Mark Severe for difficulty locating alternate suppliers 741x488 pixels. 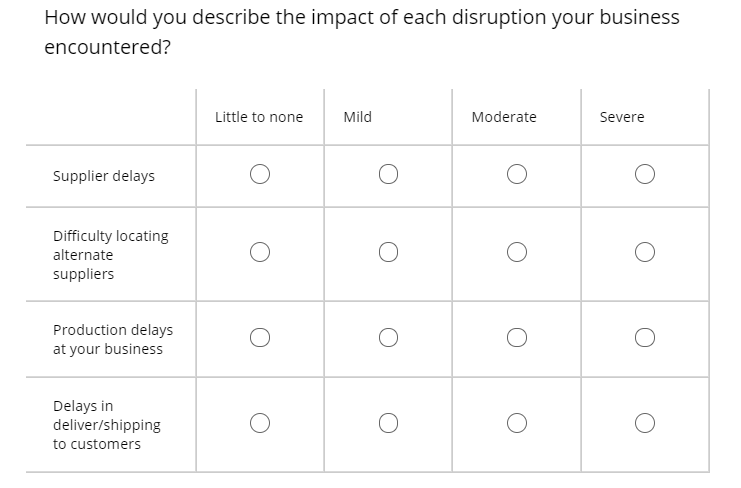click(x=645, y=252)
